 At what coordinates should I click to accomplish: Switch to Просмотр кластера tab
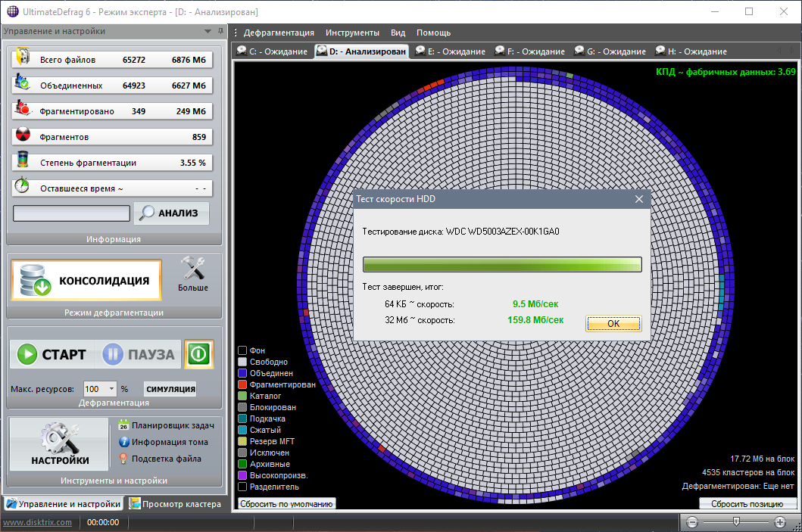pyautogui.click(x=175, y=504)
